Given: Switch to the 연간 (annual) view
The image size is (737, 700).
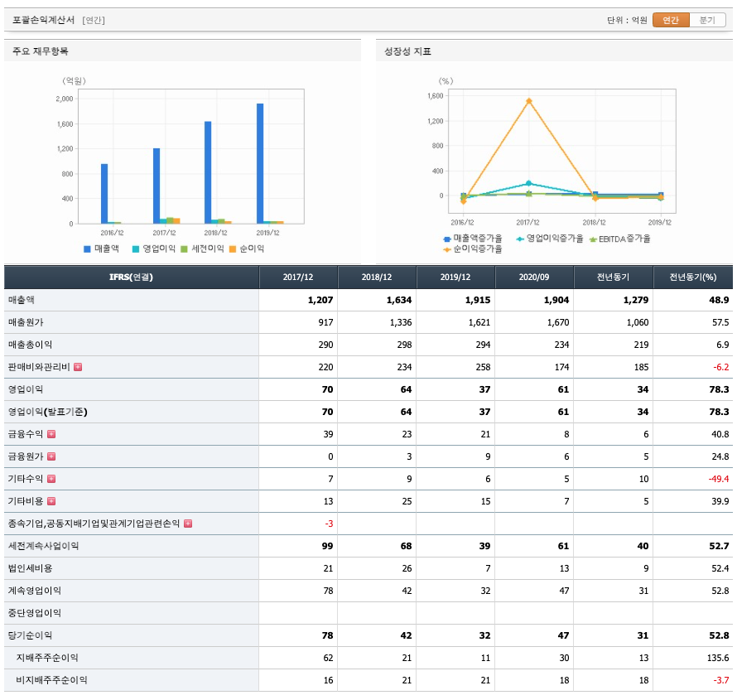Looking at the screenshot, I should (671, 20).
